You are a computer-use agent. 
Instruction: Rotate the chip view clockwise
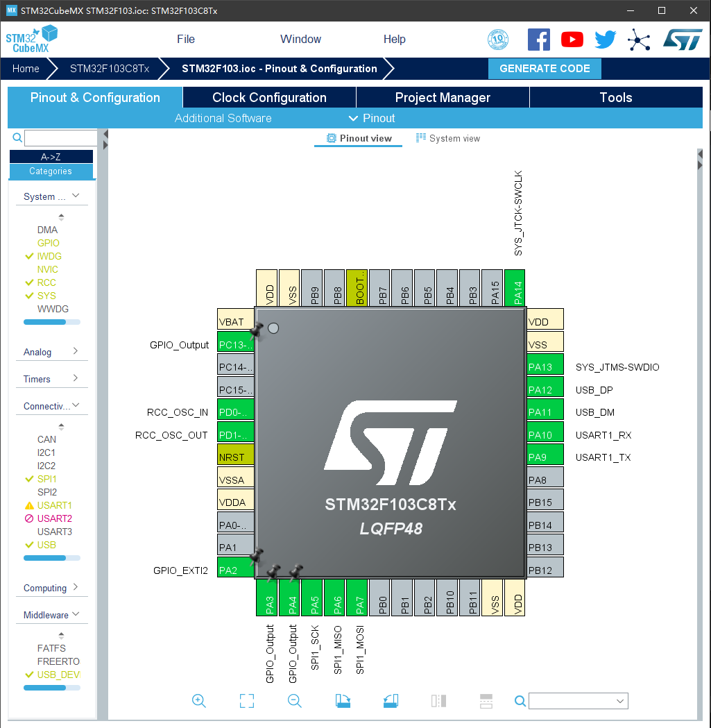[x=343, y=701]
